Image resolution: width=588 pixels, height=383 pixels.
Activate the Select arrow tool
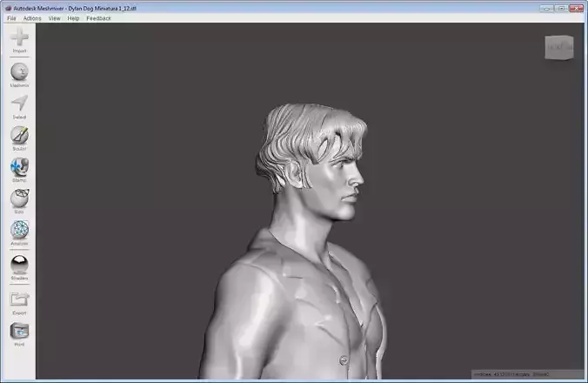(x=19, y=104)
